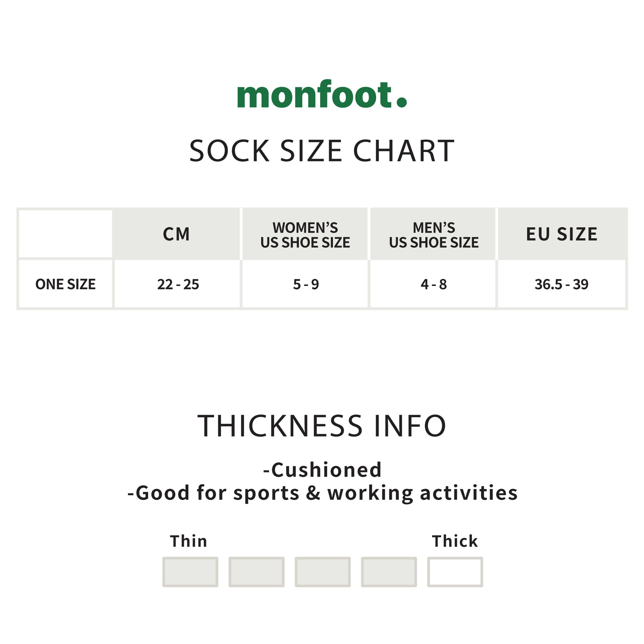Select the fourth gray thickness box
This screenshot has width=644, height=644.
click(x=389, y=572)
